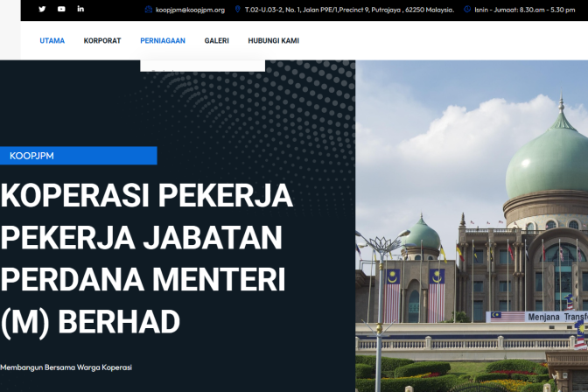Image resolution: width=588 pixels, height=392 pixels.
Task: Open the PERNIAGAAN menu
Action: [x=163, y=40]
